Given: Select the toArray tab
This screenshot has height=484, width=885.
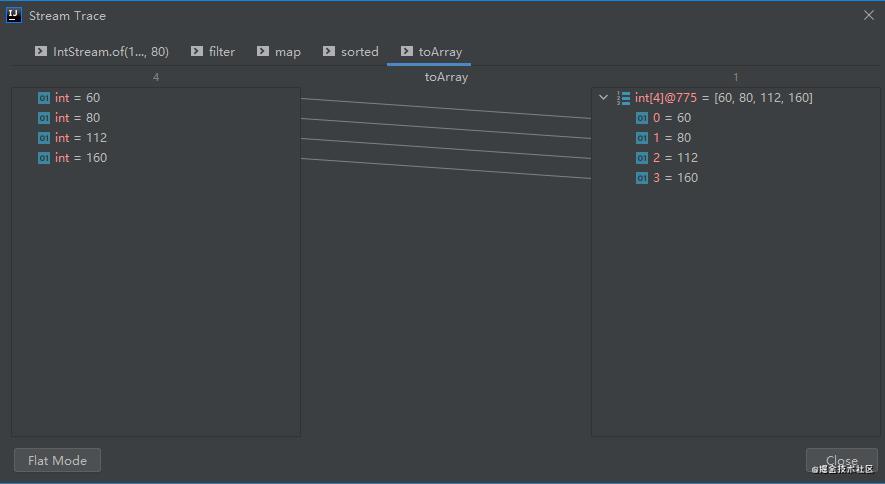Looking at the screenshot, I should (x=431, y=51).
